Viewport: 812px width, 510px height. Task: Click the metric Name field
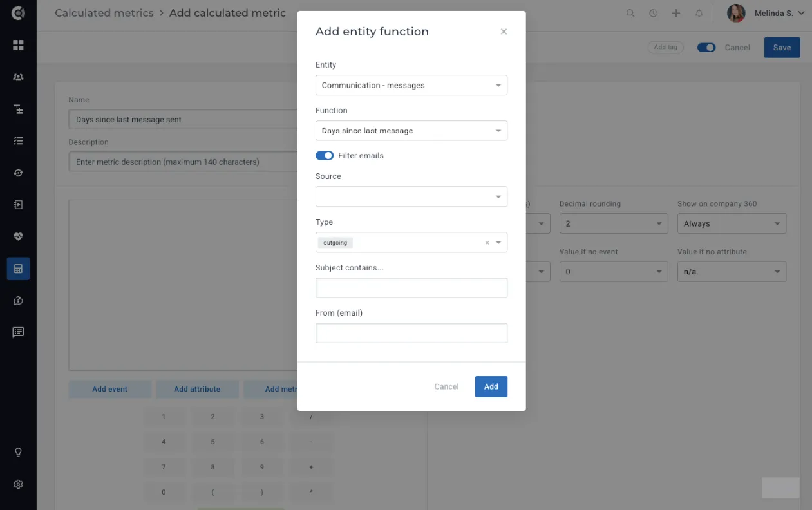tap(183, 119)
